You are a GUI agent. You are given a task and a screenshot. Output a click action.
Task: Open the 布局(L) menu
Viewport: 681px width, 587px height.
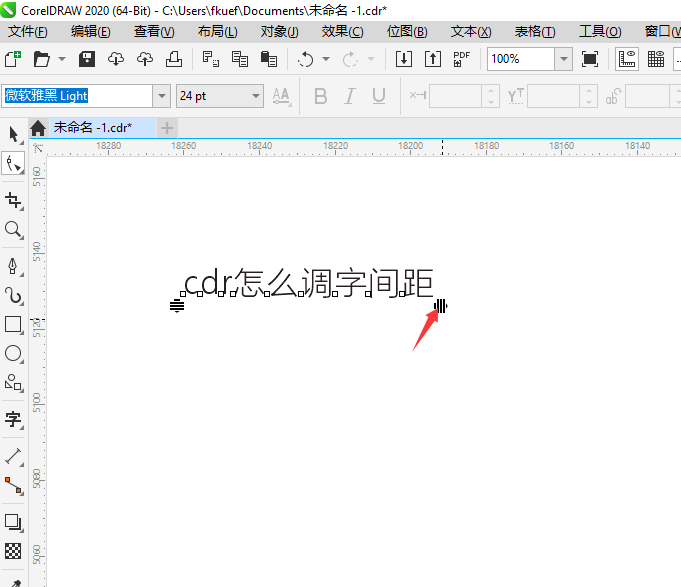point(217,32)
